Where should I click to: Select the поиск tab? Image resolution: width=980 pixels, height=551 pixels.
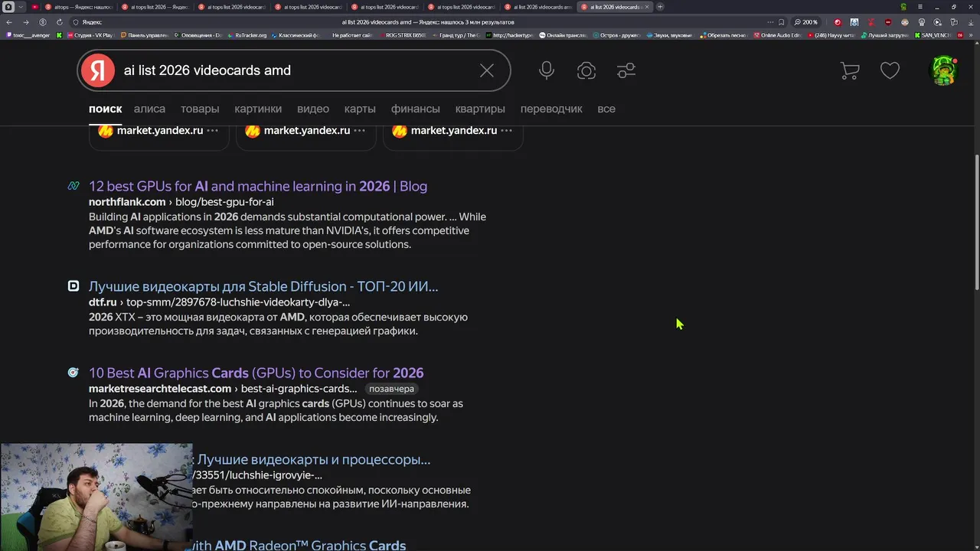click(x=105, y=109)
